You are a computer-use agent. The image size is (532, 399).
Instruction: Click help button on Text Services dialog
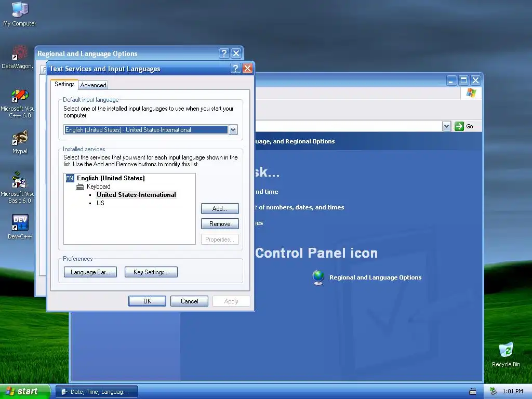(235, 69)
